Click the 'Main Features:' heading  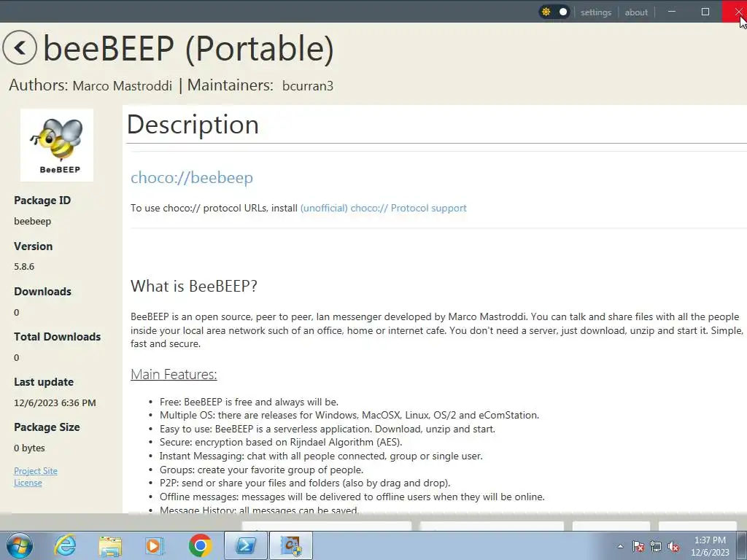(x=174, y=374)
